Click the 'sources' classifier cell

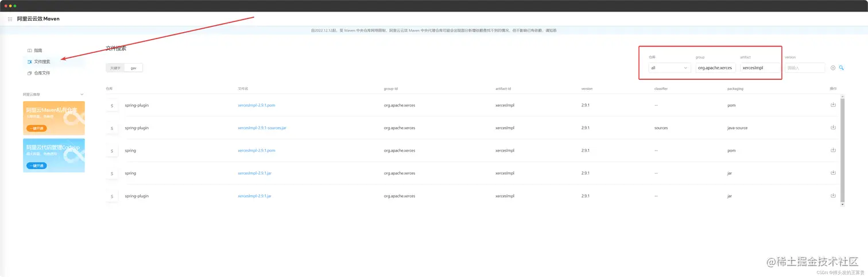[x=661, y=128]
